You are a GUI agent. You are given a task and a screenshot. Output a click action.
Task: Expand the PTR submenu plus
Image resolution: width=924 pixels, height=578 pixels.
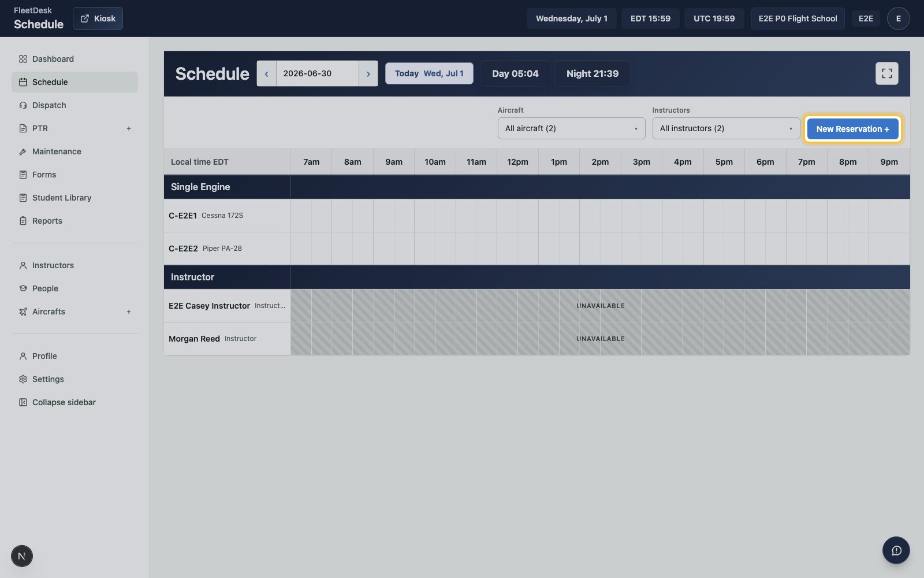tap(129, 128)
